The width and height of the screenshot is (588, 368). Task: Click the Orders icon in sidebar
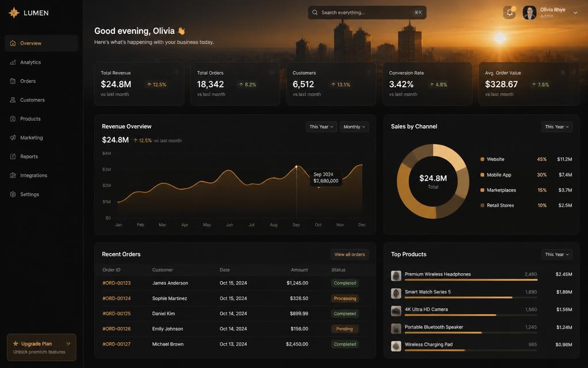pos(13,81)
